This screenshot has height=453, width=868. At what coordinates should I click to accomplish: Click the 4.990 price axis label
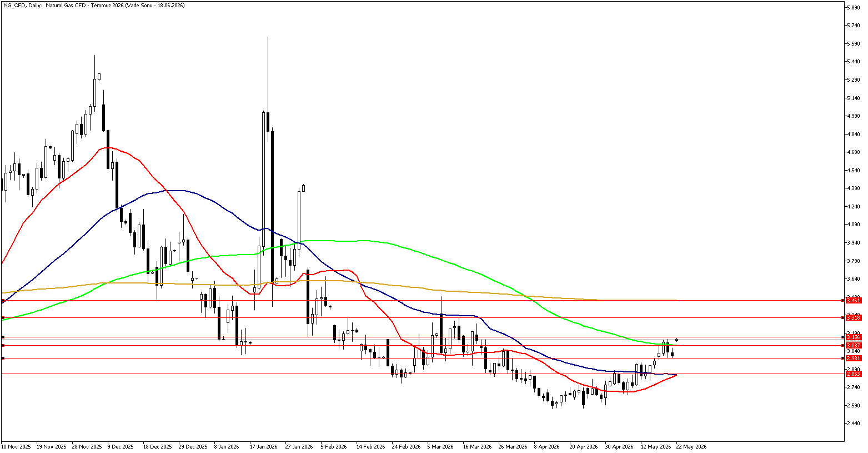click(854, 116)
